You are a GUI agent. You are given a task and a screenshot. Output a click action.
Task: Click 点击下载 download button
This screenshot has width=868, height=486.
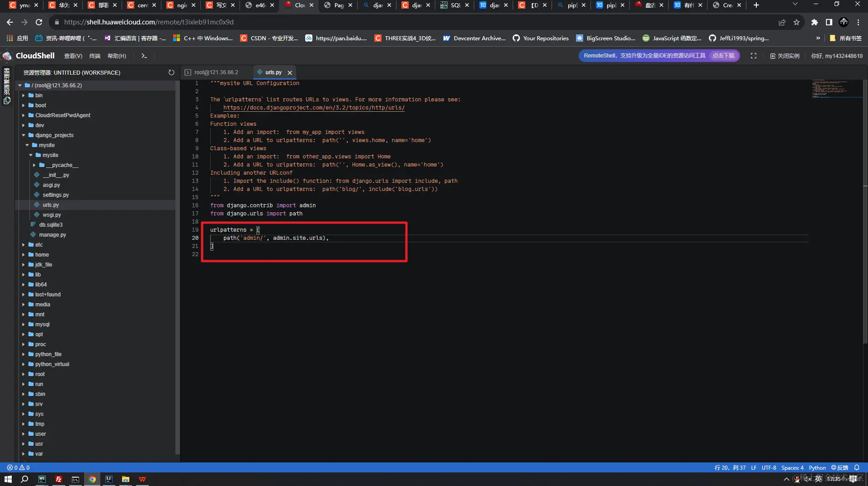pyautogui.click(x=723, y=56)
